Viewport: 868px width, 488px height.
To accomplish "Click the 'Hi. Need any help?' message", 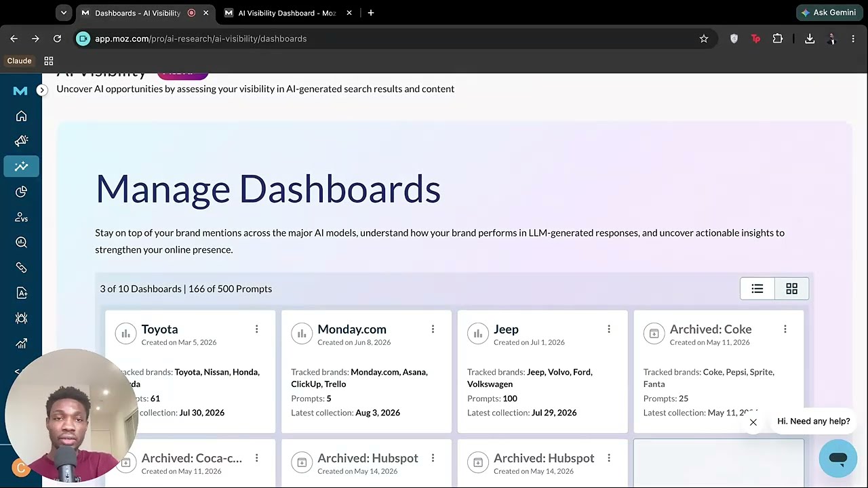I will [x=814, y=421].
